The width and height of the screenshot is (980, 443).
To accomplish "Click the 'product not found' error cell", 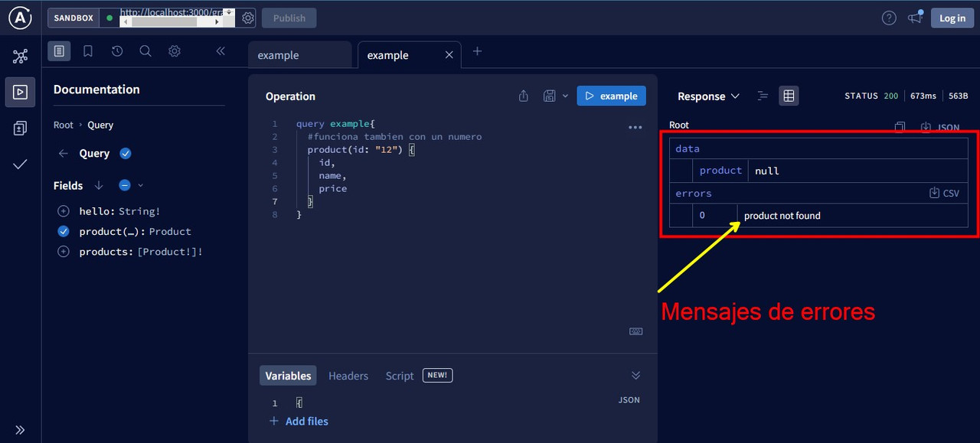I will click(x=852, y=216).
